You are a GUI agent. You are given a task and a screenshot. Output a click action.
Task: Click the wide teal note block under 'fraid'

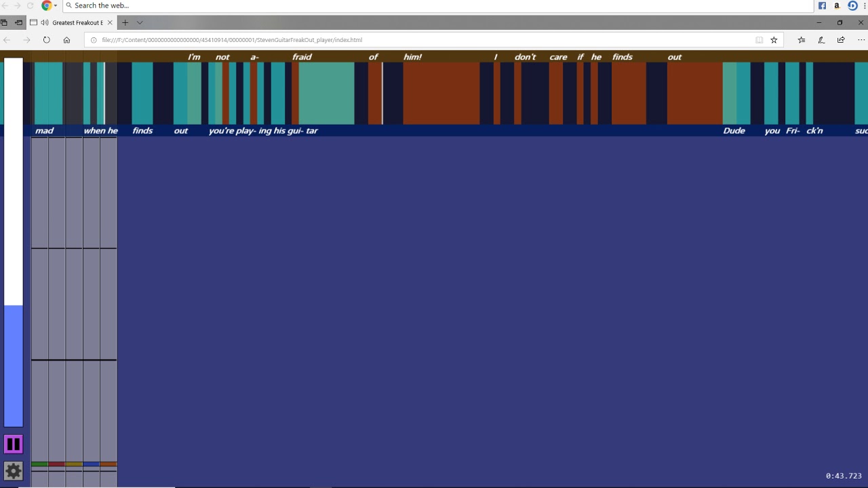coord(326,94)
